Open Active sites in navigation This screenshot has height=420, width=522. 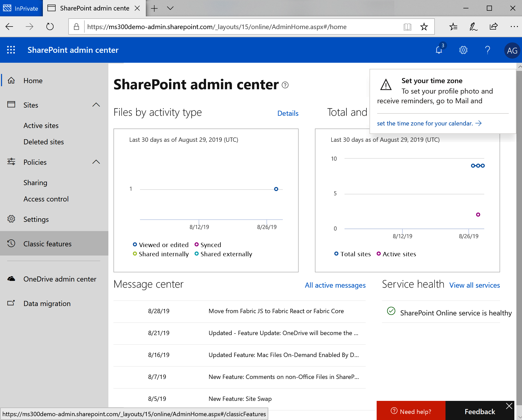coord(41,125)
